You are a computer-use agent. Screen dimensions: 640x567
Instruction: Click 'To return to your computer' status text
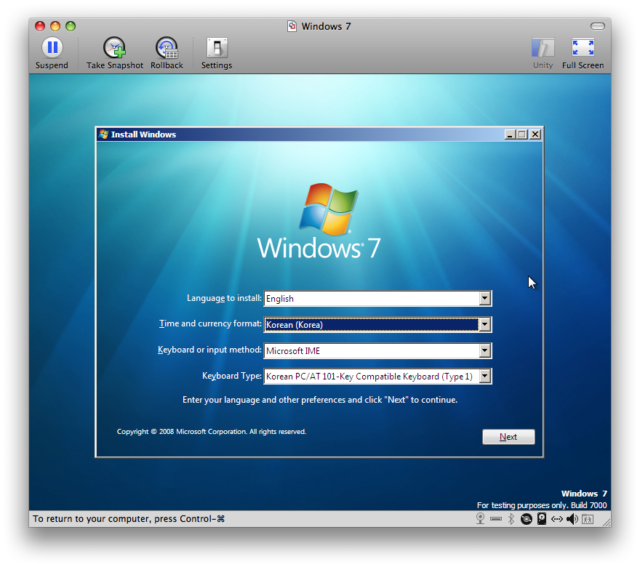coord(129,519)
